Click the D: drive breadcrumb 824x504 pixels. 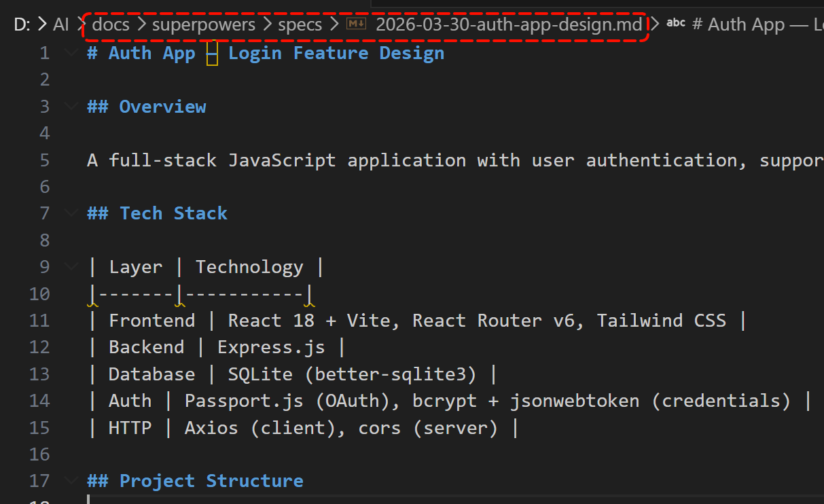22,25
